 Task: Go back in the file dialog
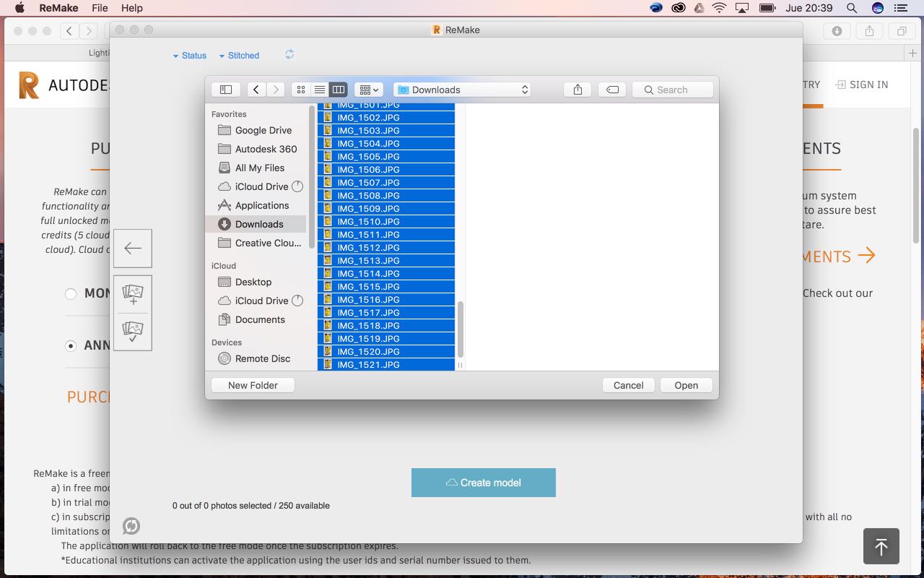(256, 90)
